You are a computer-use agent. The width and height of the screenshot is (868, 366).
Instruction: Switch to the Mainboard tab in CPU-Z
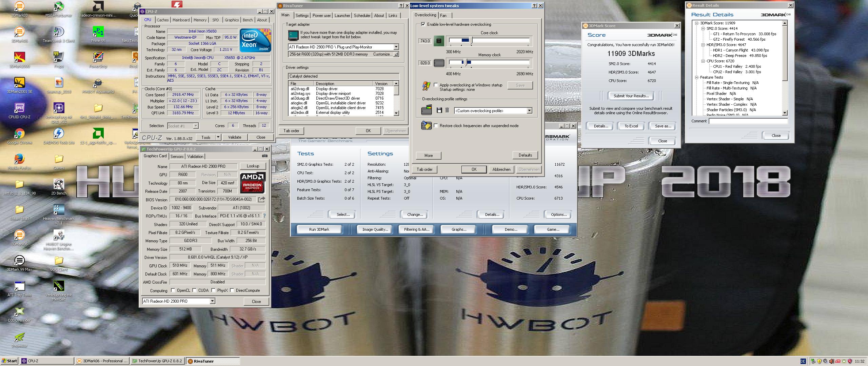pyautogui.click(x=181, y=20)
